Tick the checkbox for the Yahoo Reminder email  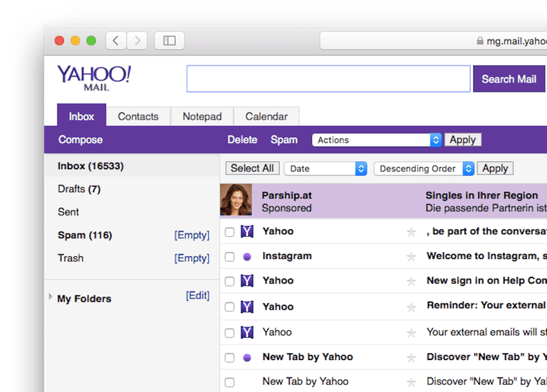tap(229, 307)
